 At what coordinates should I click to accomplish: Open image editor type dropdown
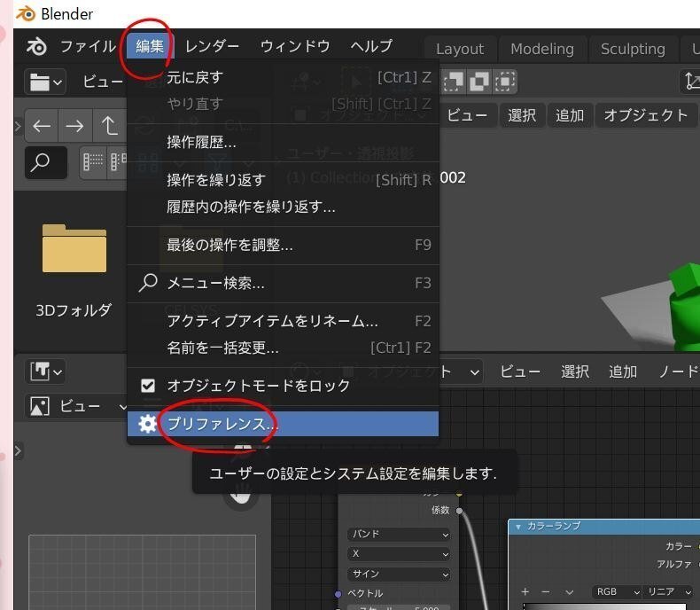tap(45, 371)
